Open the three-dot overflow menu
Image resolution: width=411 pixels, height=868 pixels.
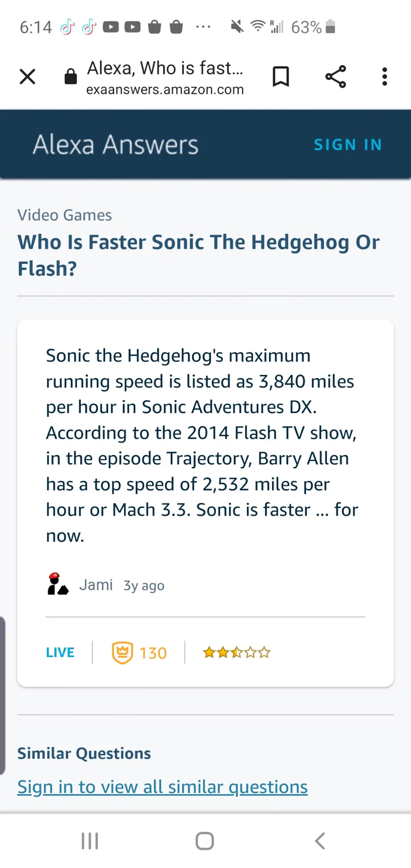385,77
